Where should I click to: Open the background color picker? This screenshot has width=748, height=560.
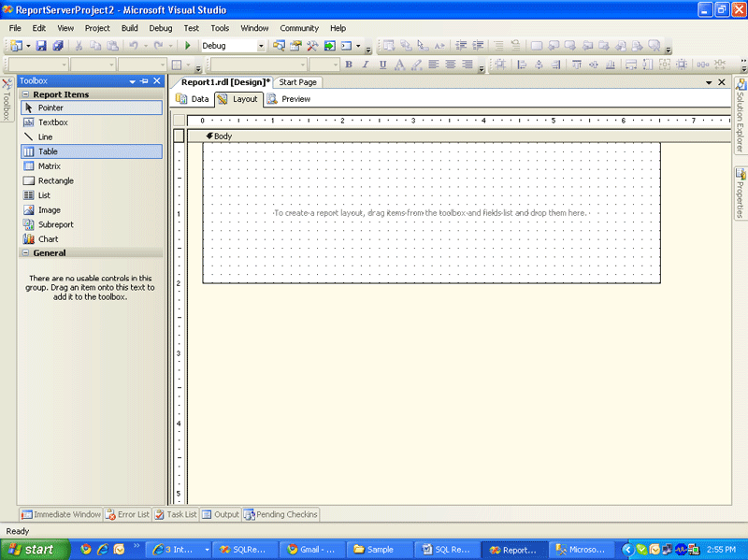(416, 65)
